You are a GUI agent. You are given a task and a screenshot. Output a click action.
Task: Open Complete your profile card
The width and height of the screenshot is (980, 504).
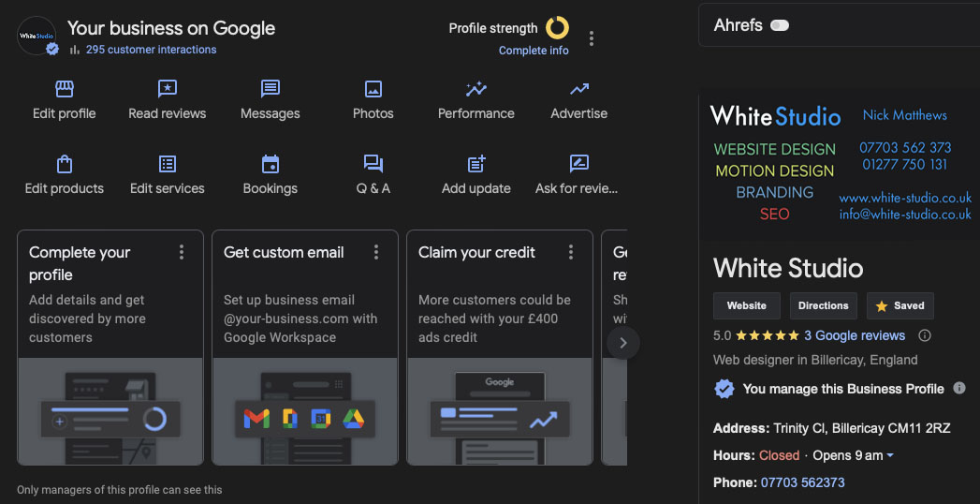[x=110, y=348]
